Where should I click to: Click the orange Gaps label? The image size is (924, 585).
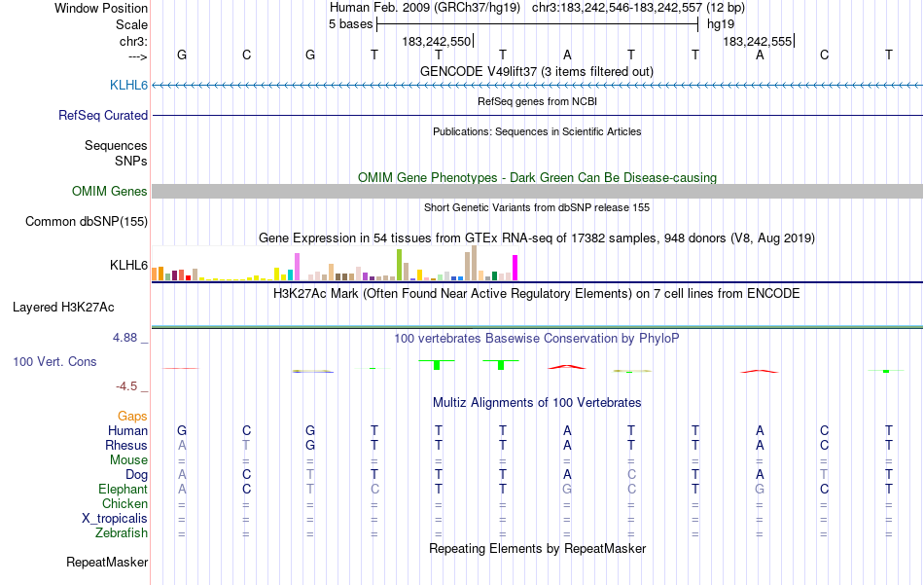tap(132, 417)
